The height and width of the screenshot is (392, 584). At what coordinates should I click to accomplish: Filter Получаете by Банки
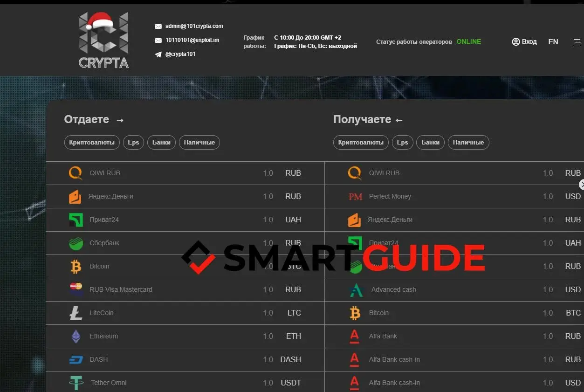(430, 143)
